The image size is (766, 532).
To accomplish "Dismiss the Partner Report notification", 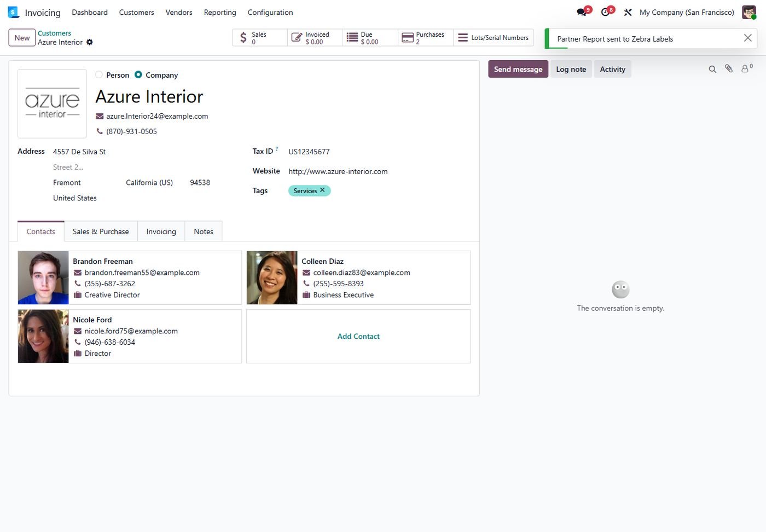I will 747,38.
